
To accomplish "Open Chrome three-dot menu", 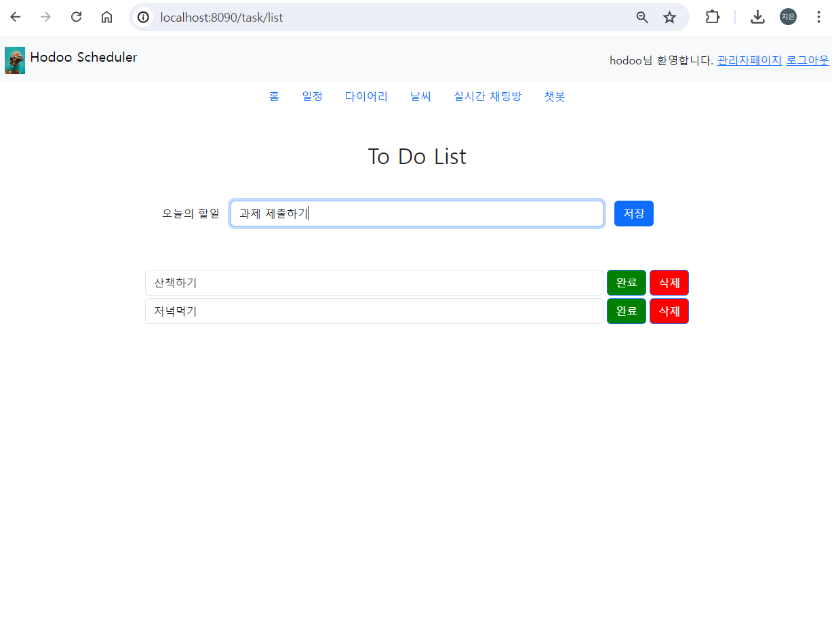I will (x=818, y=17).
